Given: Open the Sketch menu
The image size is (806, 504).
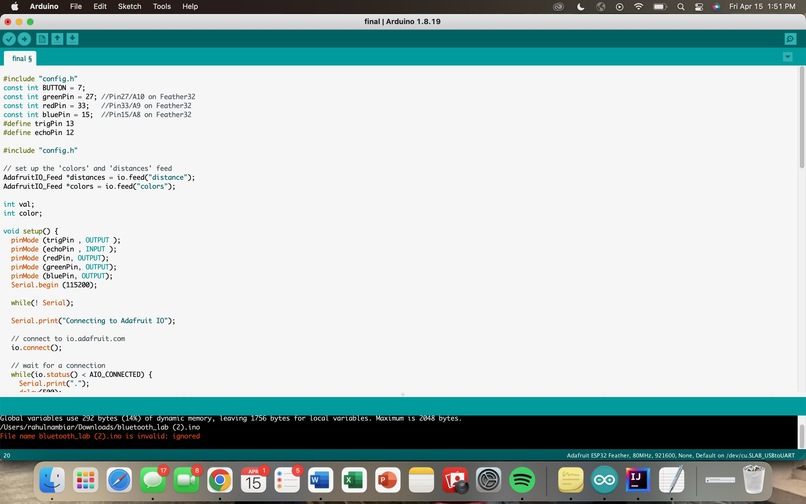Looking at the screenshot, I should coord(129,6).
